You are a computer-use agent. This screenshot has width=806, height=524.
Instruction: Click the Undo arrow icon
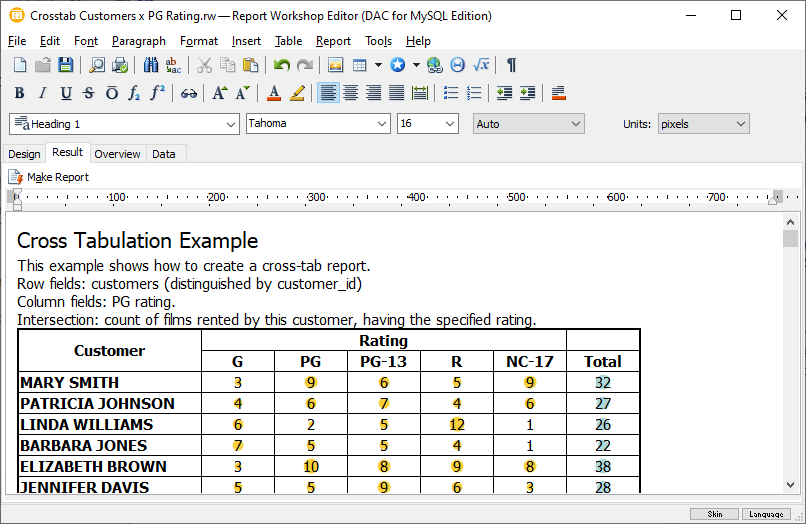point(282,65)
